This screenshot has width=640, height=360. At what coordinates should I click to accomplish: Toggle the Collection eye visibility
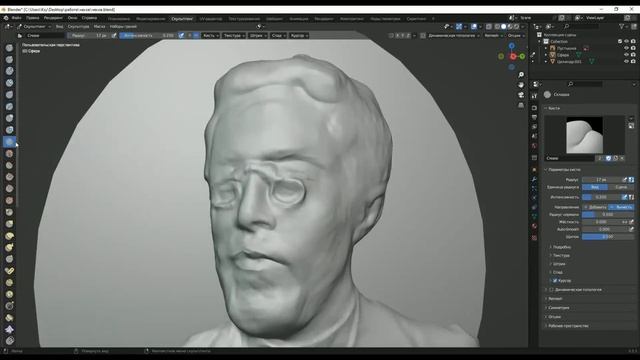point(627,41)
